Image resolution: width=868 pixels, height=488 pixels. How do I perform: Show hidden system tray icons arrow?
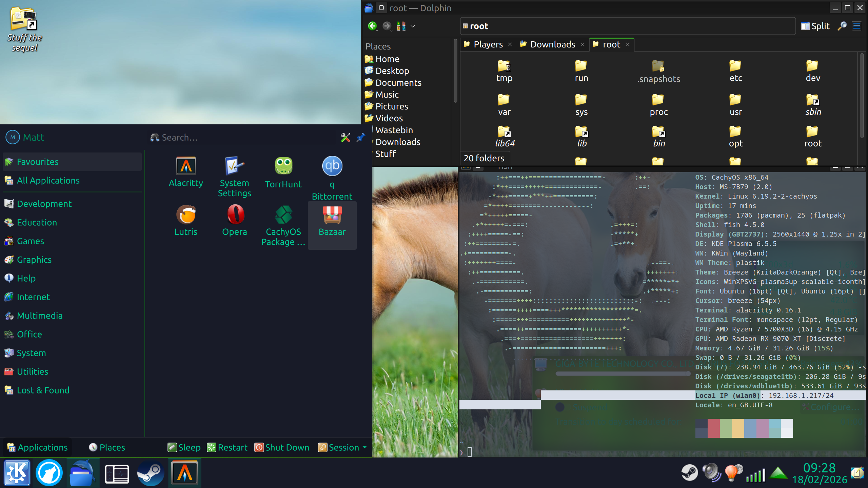click(778, 473)
